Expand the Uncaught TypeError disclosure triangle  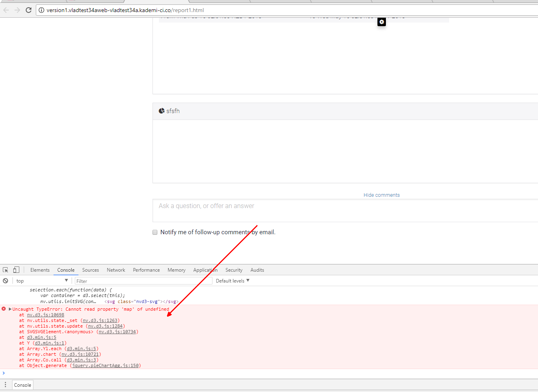(x=10, y=309)
